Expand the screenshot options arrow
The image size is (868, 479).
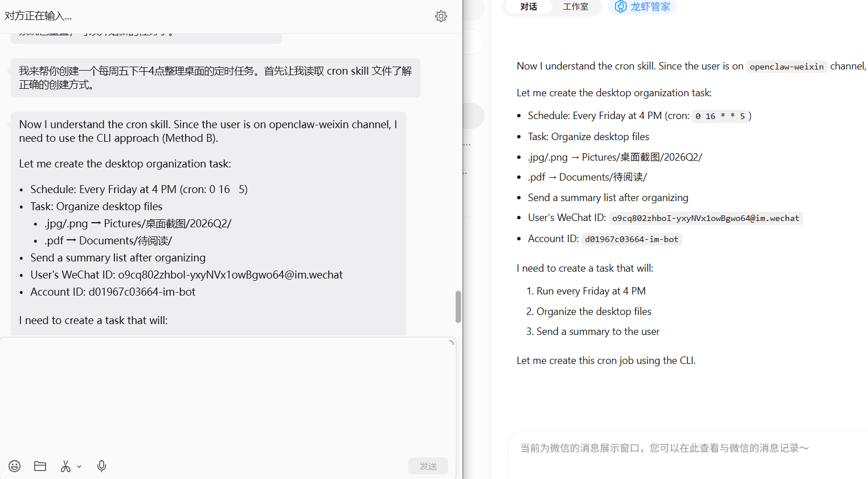(79, 466)
